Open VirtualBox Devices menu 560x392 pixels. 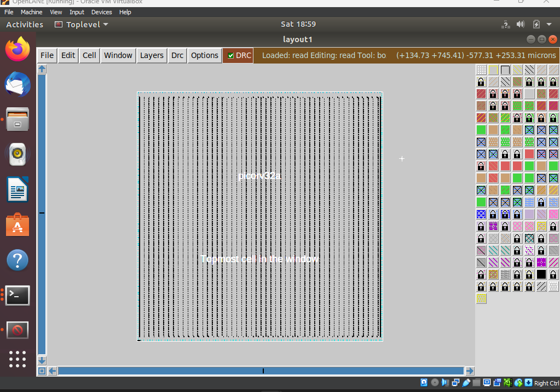[101, 12]
